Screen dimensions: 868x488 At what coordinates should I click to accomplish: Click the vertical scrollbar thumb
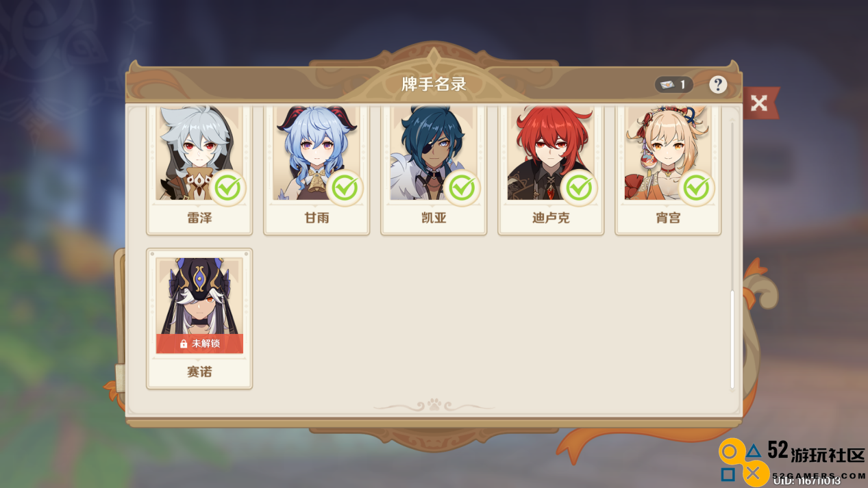pos(732,339)
